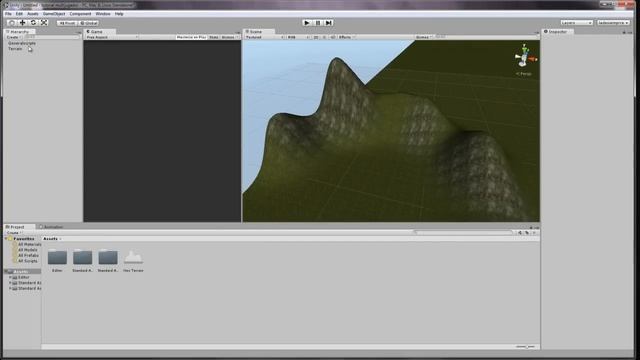
Task: Select the Assets root folder in tree
Action: click(22, 271)
